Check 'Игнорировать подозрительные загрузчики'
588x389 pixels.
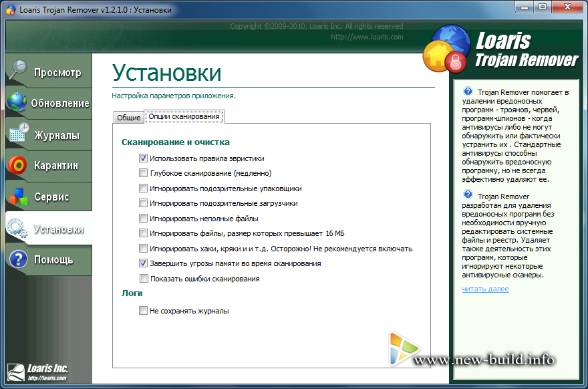click(143, 203)
